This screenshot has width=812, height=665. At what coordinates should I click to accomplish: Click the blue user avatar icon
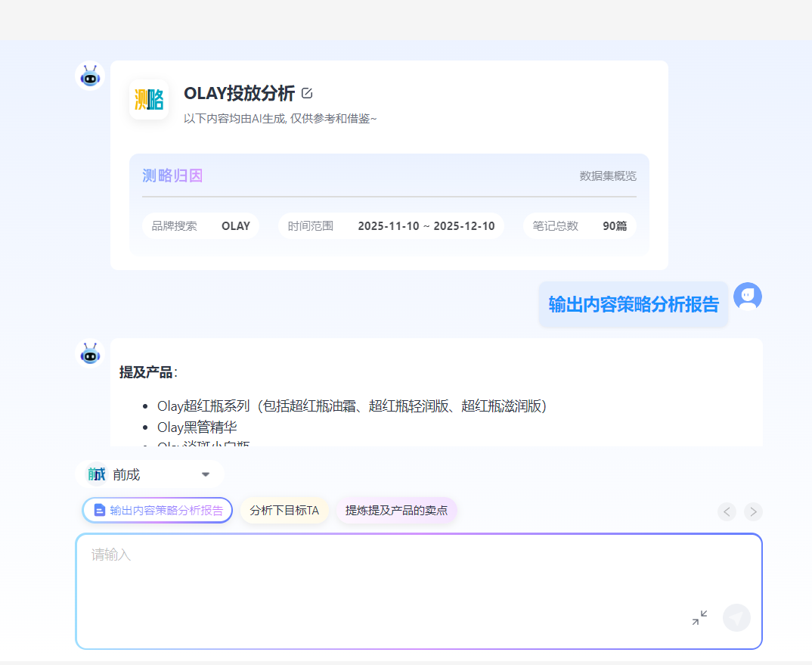click(748, 297)
